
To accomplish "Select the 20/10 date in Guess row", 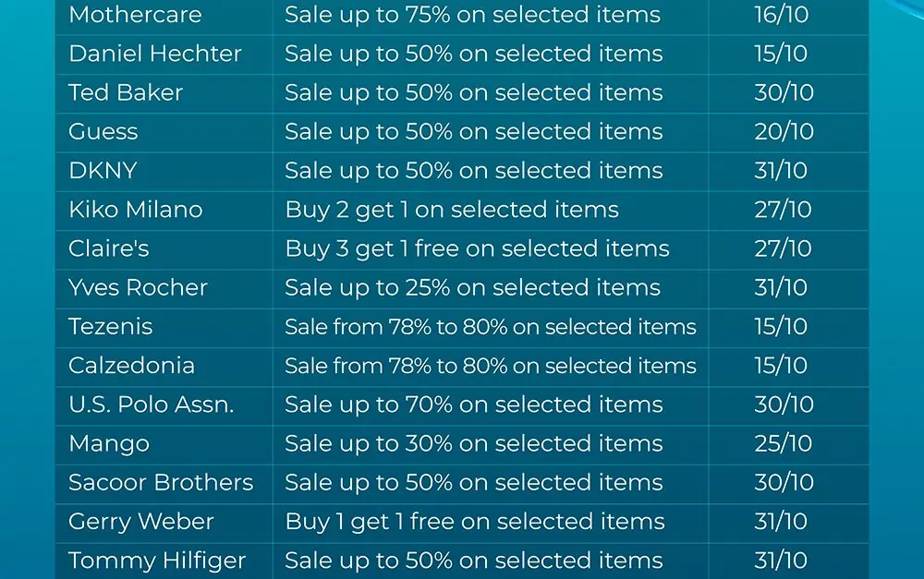I will point(784,131).
